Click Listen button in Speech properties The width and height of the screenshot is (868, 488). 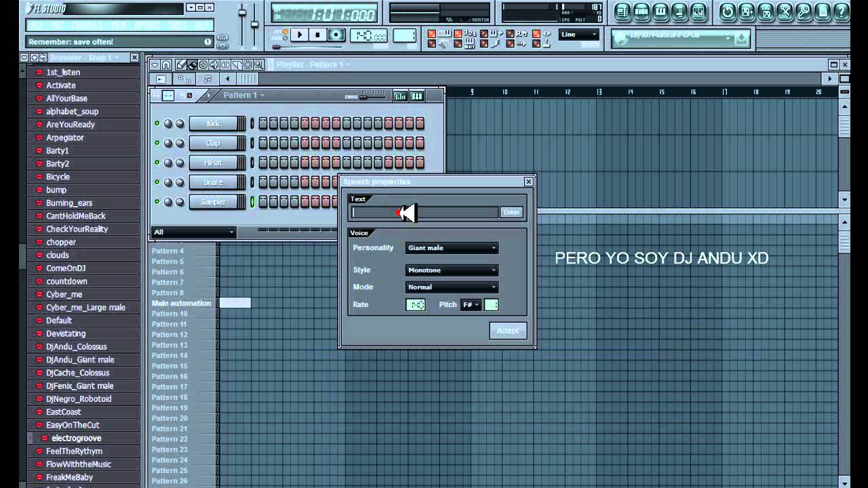pos(511,213)
